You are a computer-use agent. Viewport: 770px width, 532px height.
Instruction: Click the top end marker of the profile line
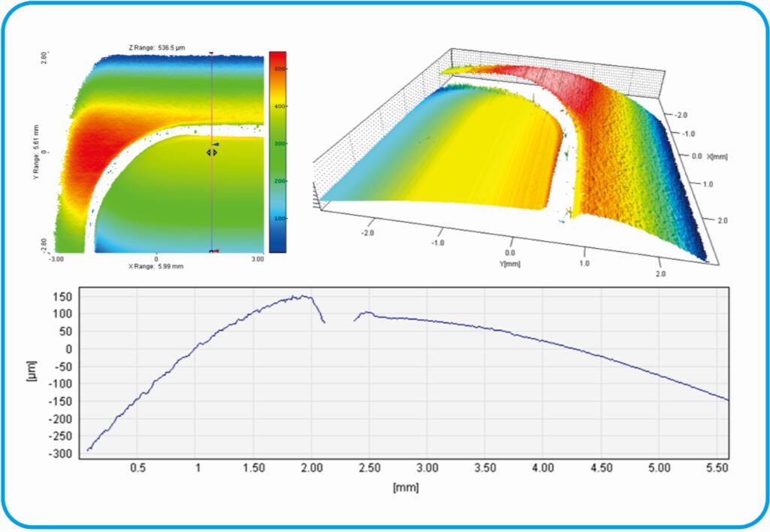pyautogui.click(x=212, y=53)
